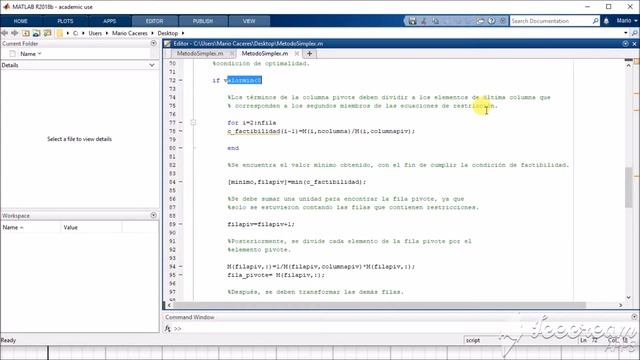Go forward with the right arrow folder navigation
The width and height of the screenshot is (640, 360).
15,33
